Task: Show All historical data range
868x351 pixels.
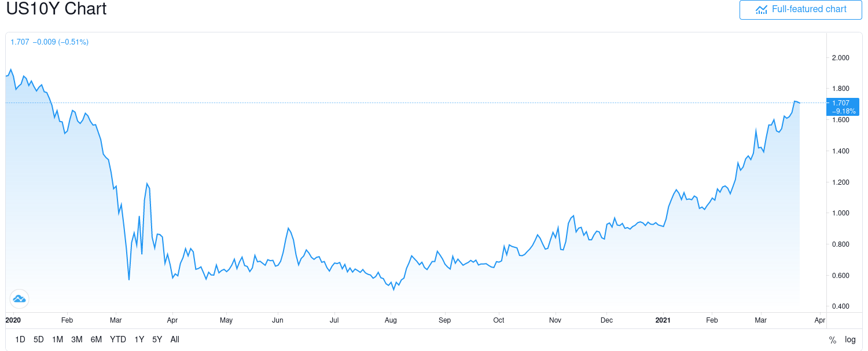Action: [x=175, y=339]
